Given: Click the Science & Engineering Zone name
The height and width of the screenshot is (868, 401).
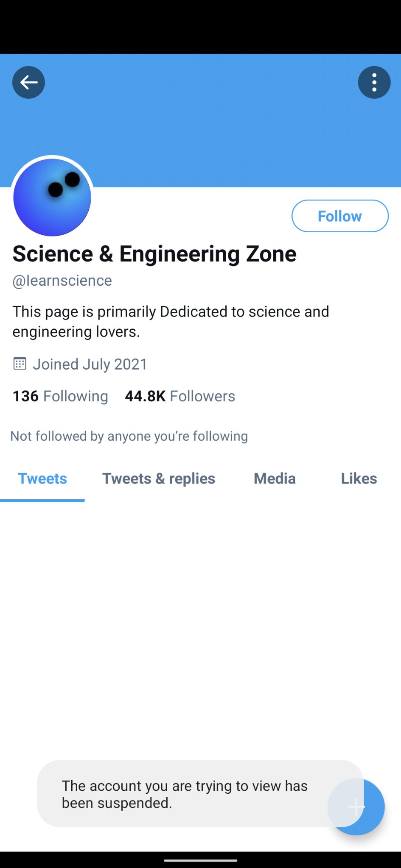Looking at the screenshot, I should click(x=154, y=254).
